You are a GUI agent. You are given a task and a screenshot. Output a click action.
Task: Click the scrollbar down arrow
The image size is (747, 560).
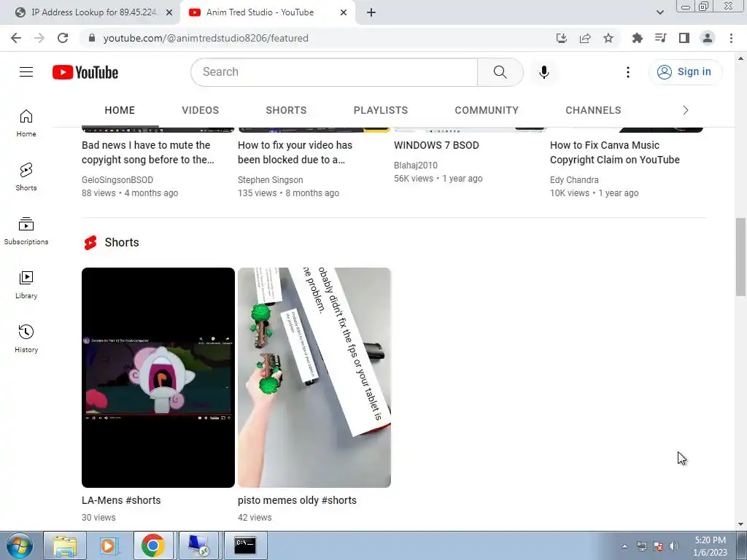740,524
